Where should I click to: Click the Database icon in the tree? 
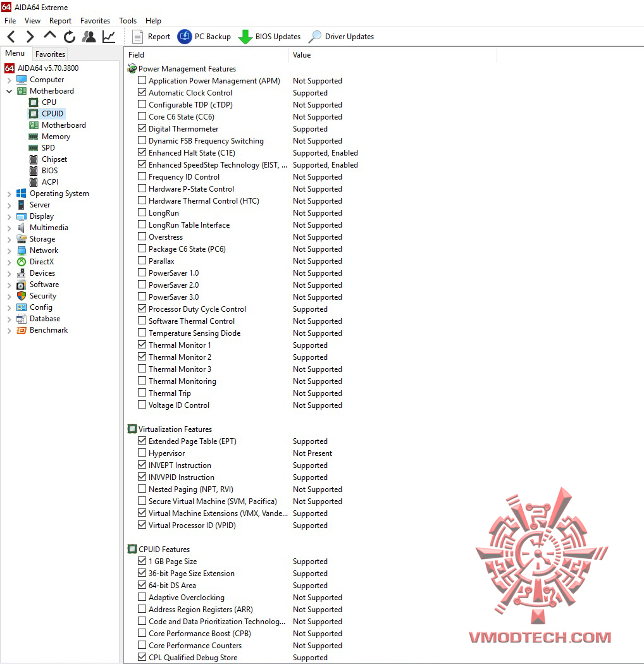click(21, 319)
